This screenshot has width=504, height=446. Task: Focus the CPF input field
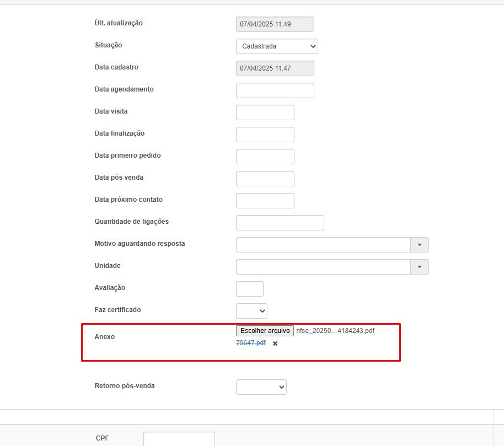[x=179, y=439]
